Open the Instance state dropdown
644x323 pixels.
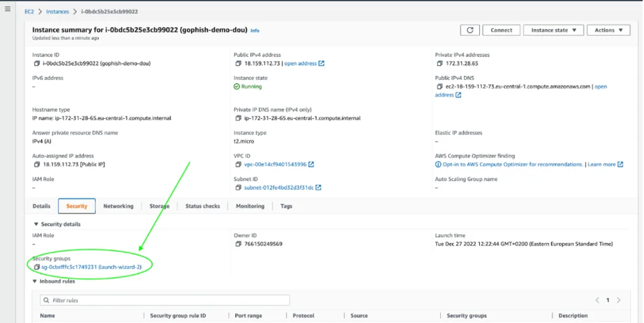point(553,30)
